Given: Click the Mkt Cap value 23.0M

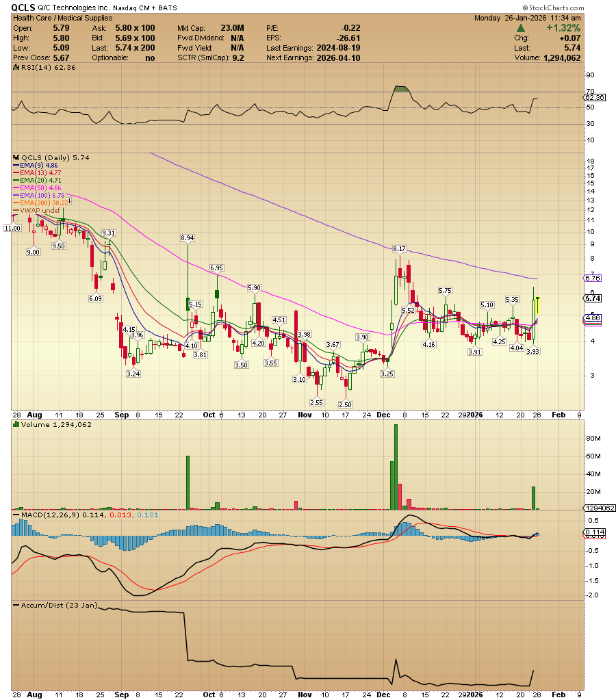Looking at the screenshot, I should (x=232, y=28).
